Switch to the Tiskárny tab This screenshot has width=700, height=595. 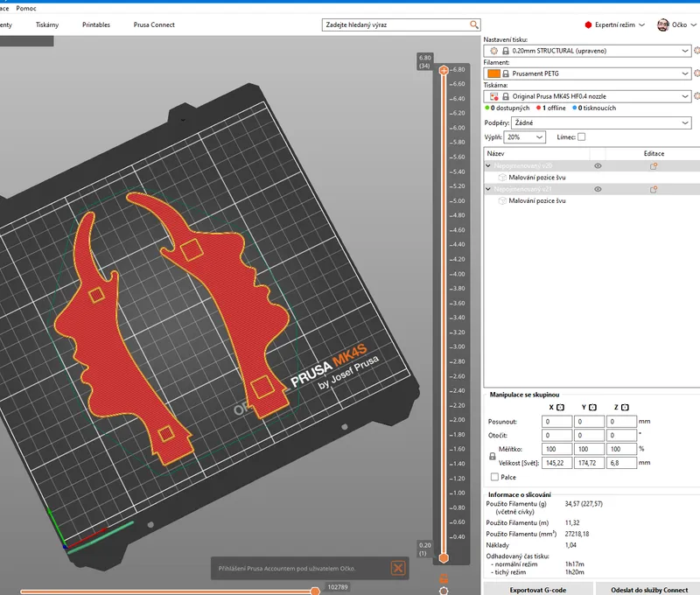[47, 25]
